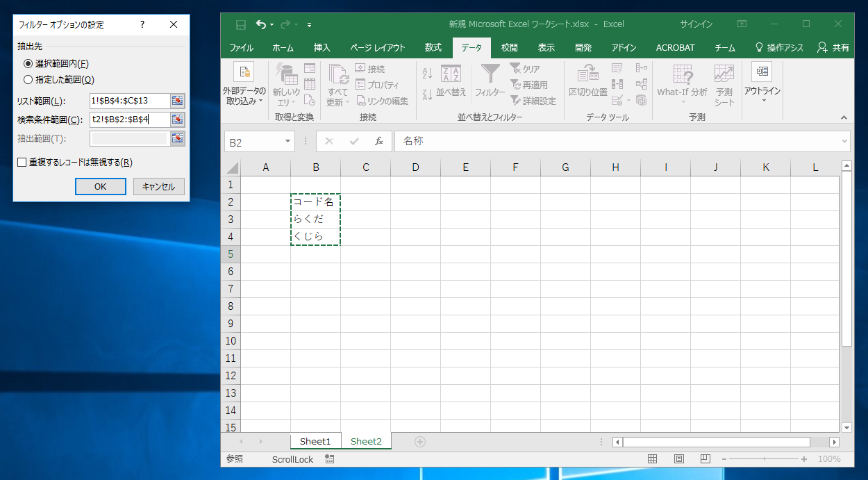Image resolution: width=868 pixels, height=480 pixels.
Task: Open the Formulas (数式) tab
Action: point(433,48)
